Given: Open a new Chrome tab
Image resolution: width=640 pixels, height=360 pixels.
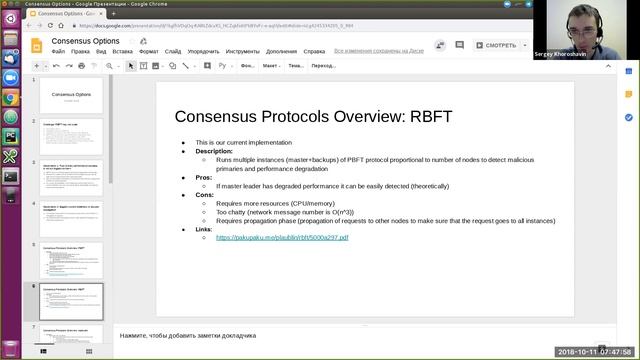Looking at the screenshot, I should [x=113, y=13].
